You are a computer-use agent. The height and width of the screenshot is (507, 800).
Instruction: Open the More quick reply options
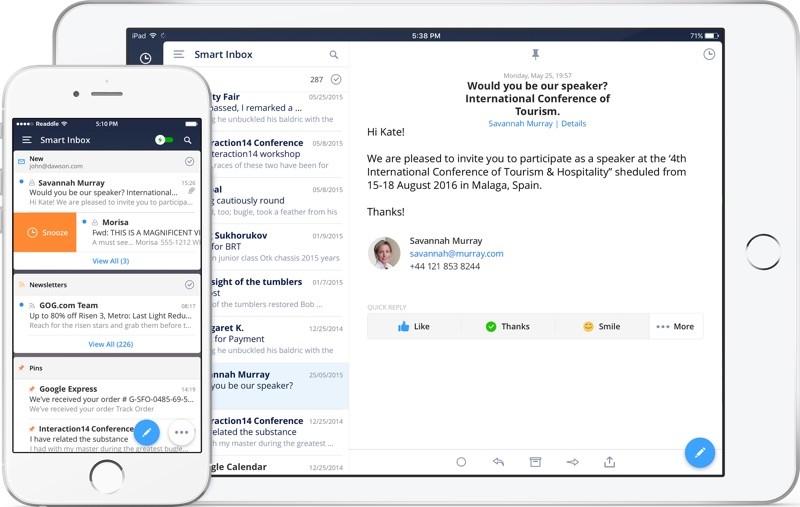676,326
